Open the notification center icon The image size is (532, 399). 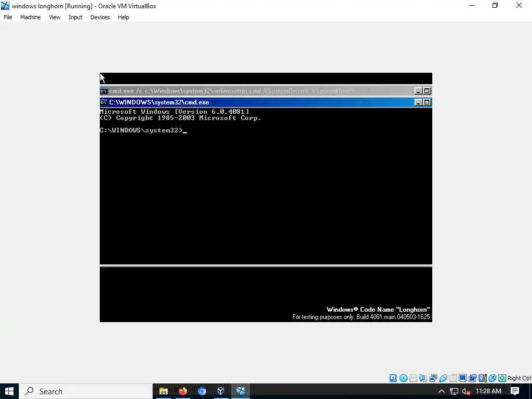click(515, 391)
